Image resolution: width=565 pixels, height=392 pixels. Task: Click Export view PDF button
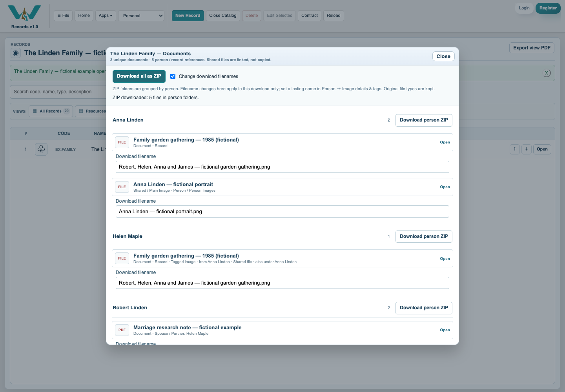coord(532,48)
